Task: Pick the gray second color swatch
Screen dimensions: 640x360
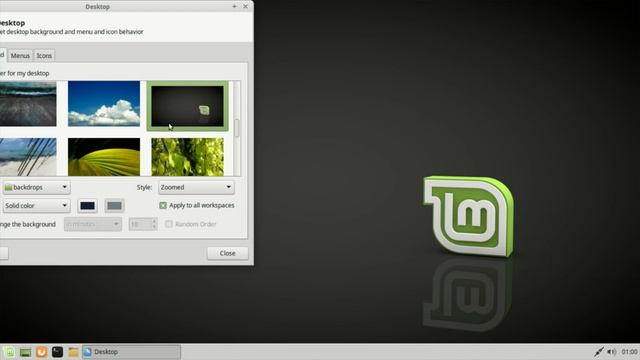Action: pos(114,206)
